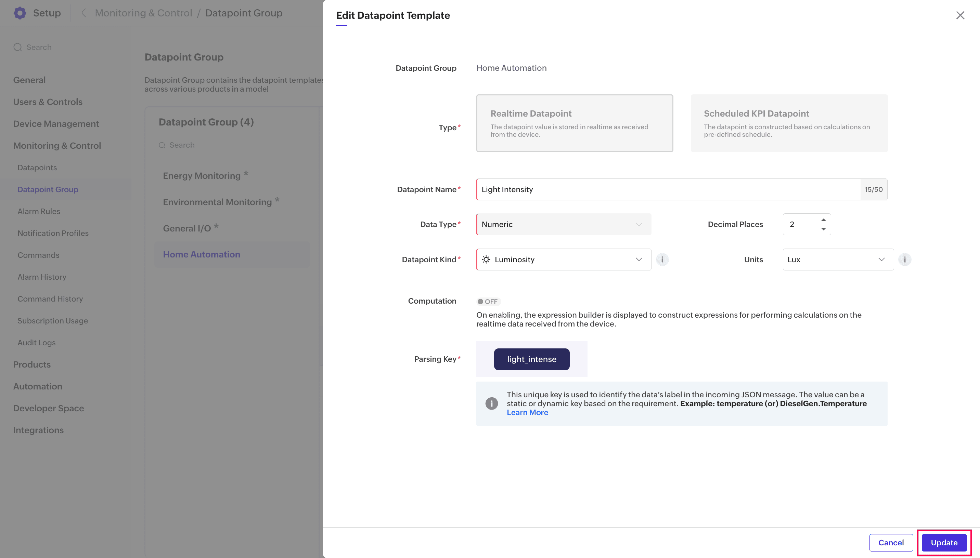Viewport: 980px width, 558px height.
Task: Click the info icon in Parsing Key note
Action: (491, 403)
